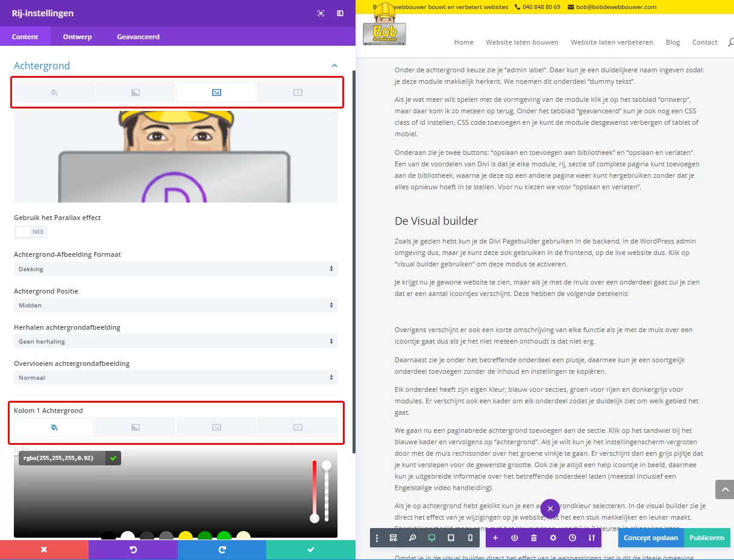Viewport: 734px width, 560px height.
Task: Switch to phone preview mode
Action: [470, 538]
